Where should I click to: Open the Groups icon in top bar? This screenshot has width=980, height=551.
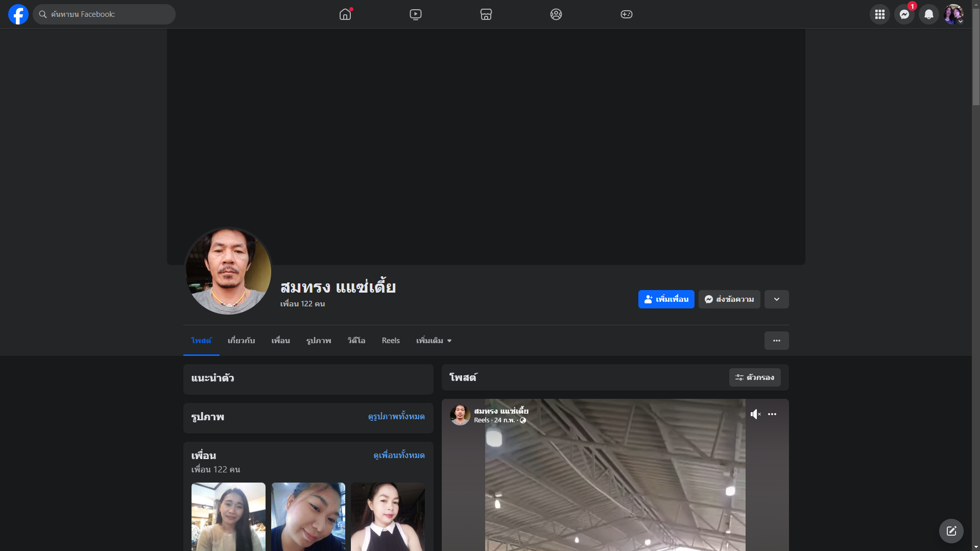point(556,14)
